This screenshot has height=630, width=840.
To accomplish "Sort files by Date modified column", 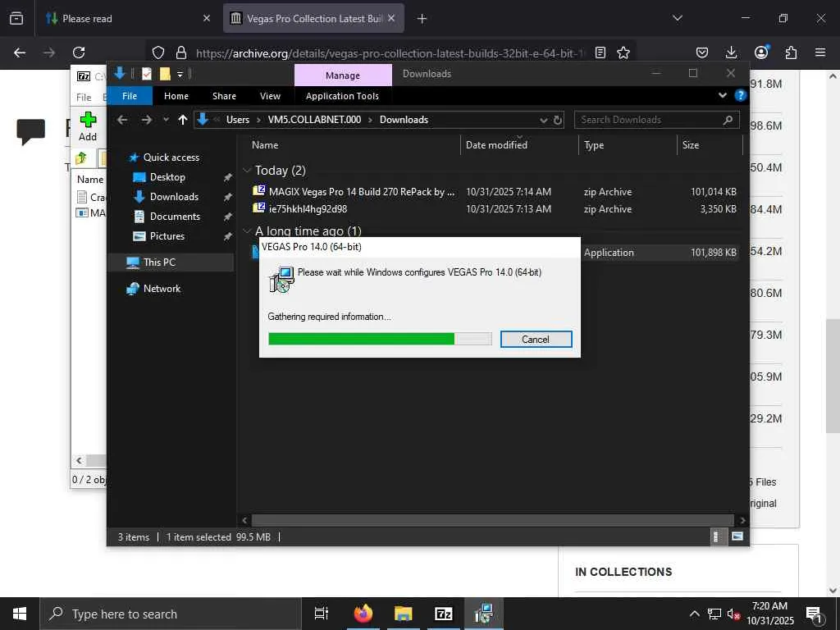I will 496,144.
